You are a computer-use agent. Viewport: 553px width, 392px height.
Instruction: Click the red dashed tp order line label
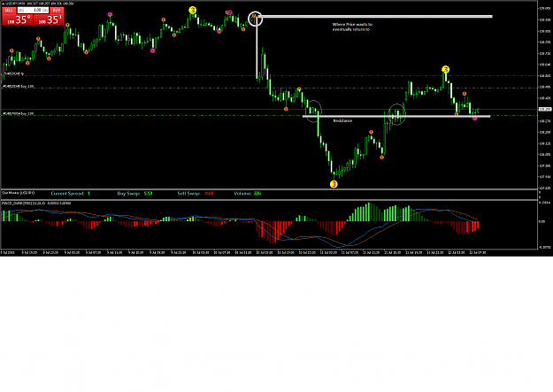pyautogui.click(x=13, y=73)
